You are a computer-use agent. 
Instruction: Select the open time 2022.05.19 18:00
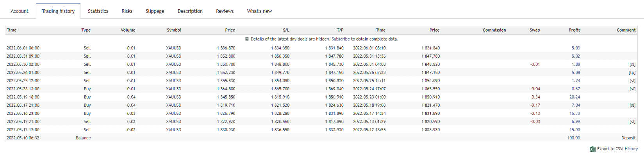(x=23, y=97)
